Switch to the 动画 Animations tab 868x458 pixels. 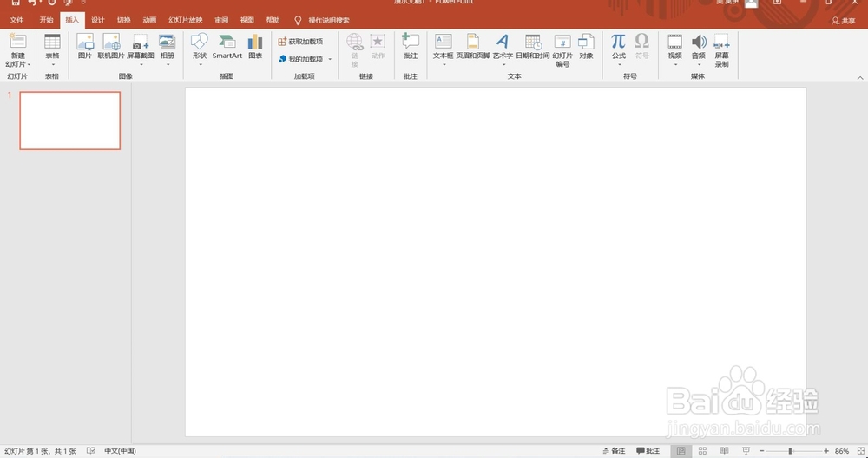click(x=149, y=20)
